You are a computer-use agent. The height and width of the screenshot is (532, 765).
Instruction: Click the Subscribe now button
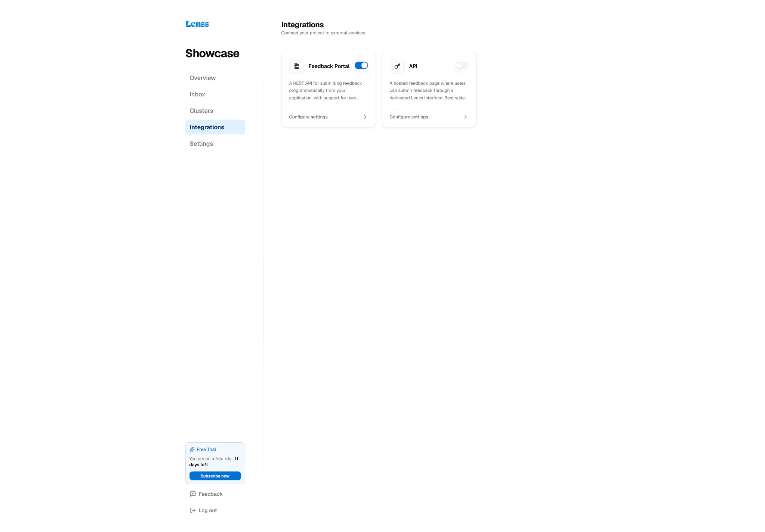(215, 476)
